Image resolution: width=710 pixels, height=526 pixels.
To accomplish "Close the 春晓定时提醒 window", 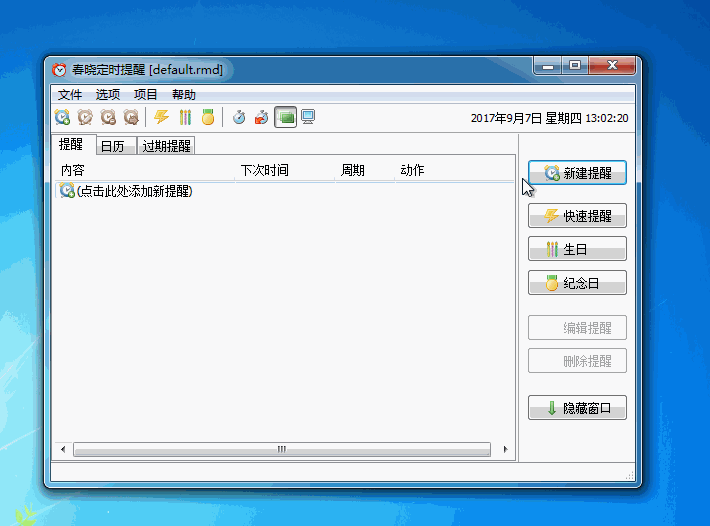I will click(612, 66).
